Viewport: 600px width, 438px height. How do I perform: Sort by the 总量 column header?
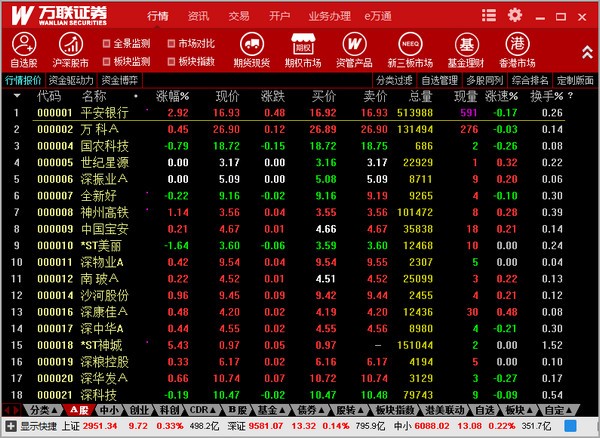click(420, 96)
